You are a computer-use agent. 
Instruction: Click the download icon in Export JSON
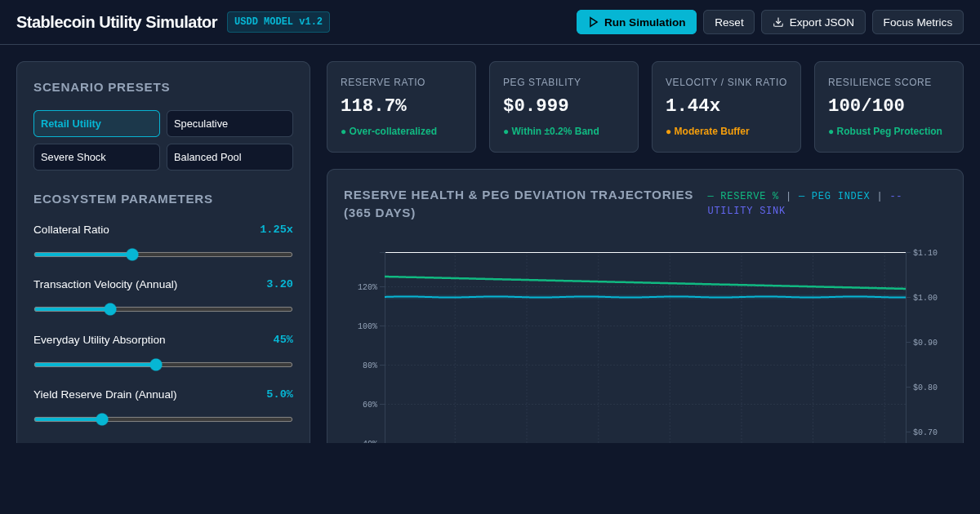tap(778, 22)
